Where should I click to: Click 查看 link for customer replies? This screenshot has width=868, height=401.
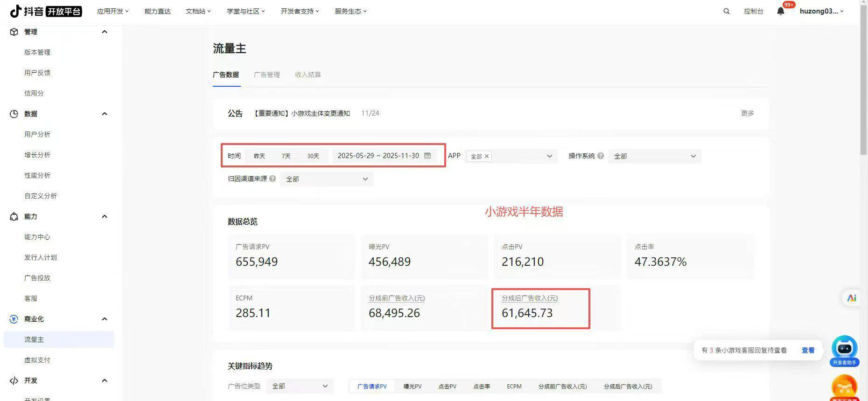pyautogui.click(x=808, y=350)
